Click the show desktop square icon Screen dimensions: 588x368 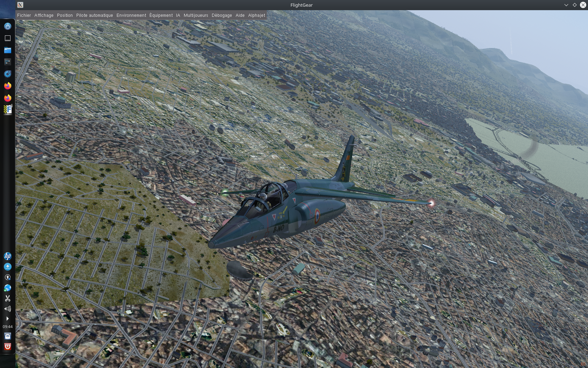7,38
